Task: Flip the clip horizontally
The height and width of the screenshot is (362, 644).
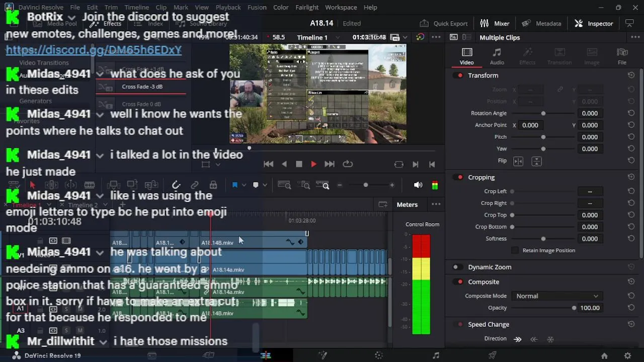Action: pyautogui.click(x=518, y=161)
